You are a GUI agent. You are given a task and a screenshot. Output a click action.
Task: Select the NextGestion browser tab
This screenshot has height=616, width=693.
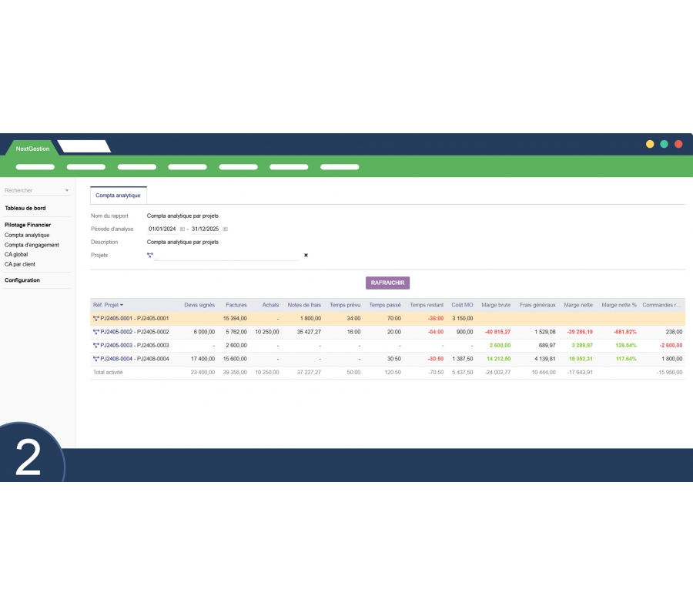pyautogui.click(x=32, y=148)
